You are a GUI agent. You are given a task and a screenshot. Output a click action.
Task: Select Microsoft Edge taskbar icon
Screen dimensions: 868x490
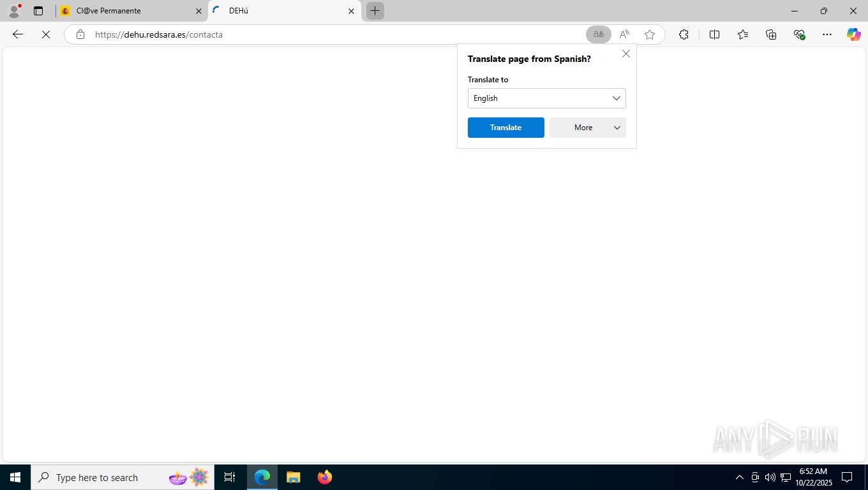pos(262,477)
